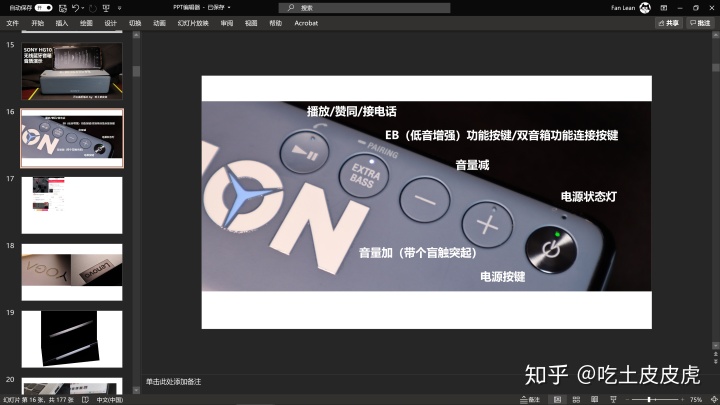Viewport: 720px width, 405px height.
Task: Click the next slide double-arrow button
Action: click(x=715, y=361)
